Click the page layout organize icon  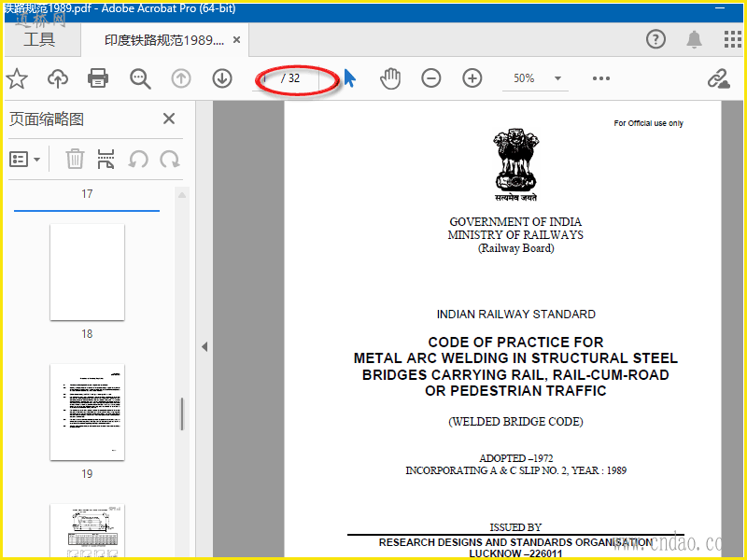coord(106,159)
